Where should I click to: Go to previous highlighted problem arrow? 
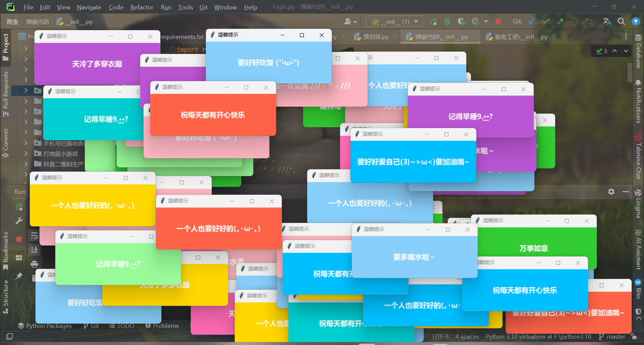(x=614, y=51)
